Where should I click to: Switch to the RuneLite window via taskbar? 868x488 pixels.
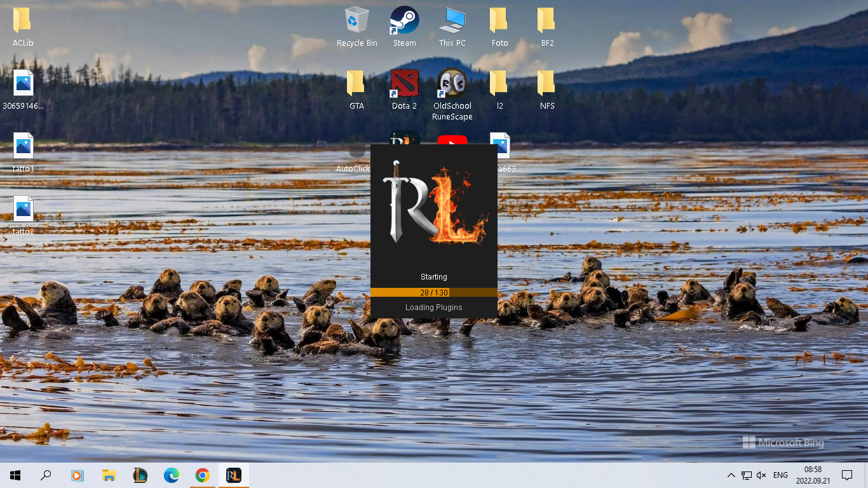coord(233,475)
